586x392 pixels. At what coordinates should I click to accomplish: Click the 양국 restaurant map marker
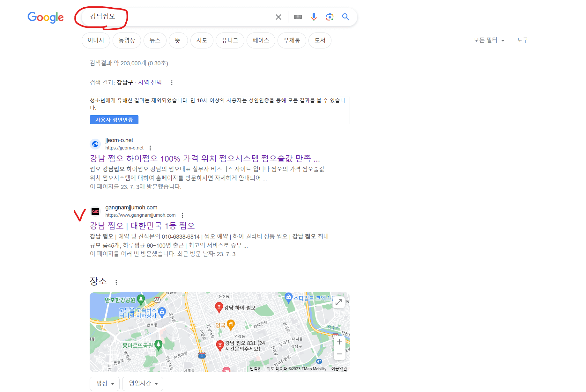coord(231,324)
